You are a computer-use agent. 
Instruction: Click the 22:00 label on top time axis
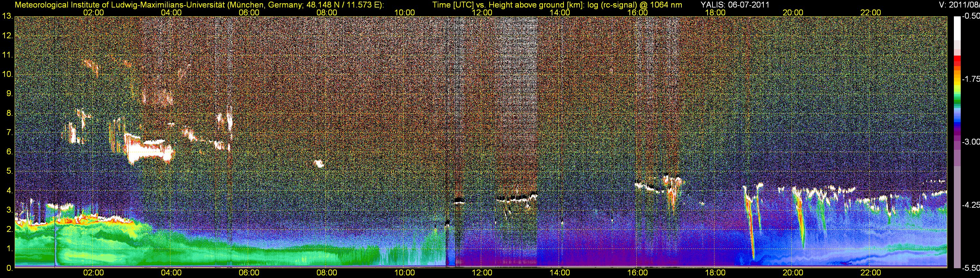coord(871,12)
